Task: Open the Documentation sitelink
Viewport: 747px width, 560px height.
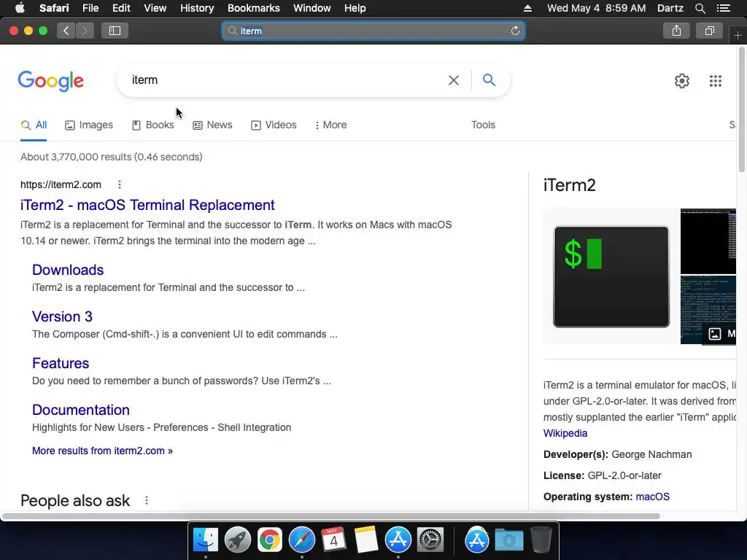Action: pos(80,410)
